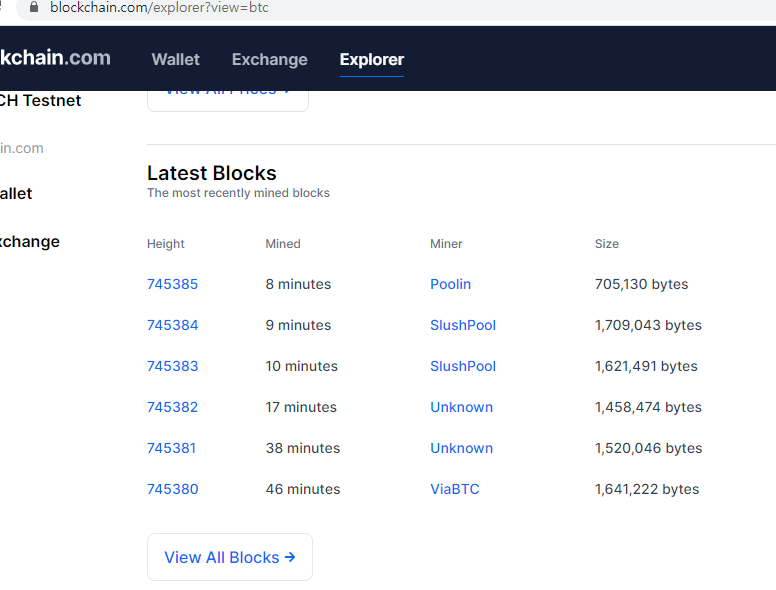Open SlushPool miner for block 745384
This screenshot has width=776, height=590.
463,325
